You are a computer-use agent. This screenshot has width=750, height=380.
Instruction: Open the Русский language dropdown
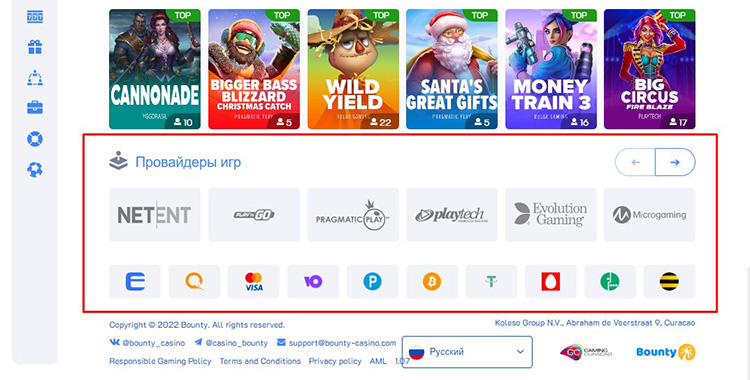point(467,352)
